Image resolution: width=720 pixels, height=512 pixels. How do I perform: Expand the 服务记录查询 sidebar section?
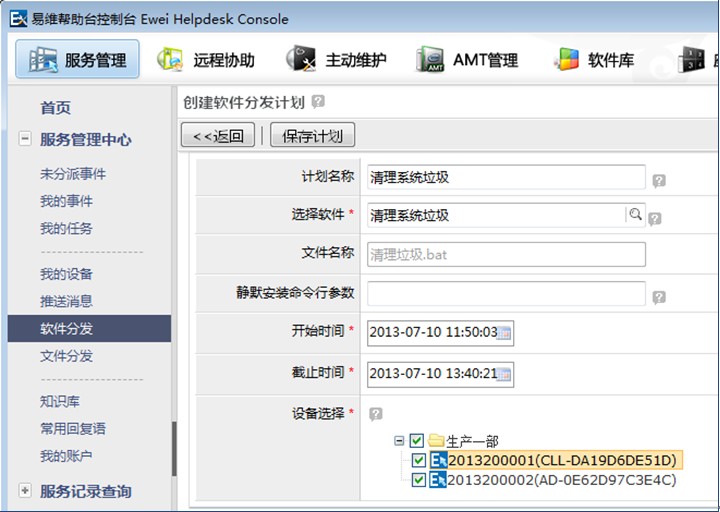(25, 491)
